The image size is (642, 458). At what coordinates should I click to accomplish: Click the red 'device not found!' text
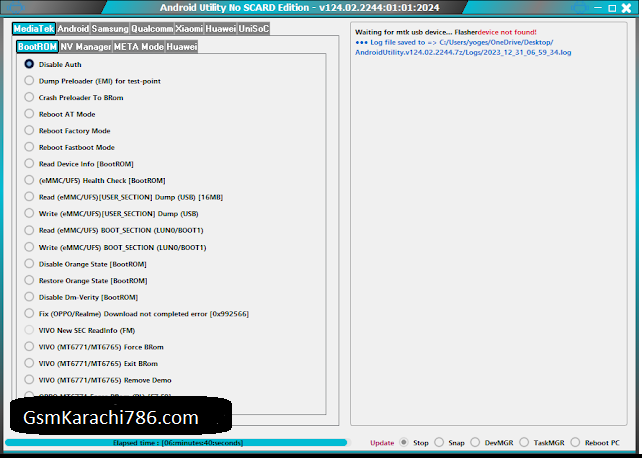507,32
